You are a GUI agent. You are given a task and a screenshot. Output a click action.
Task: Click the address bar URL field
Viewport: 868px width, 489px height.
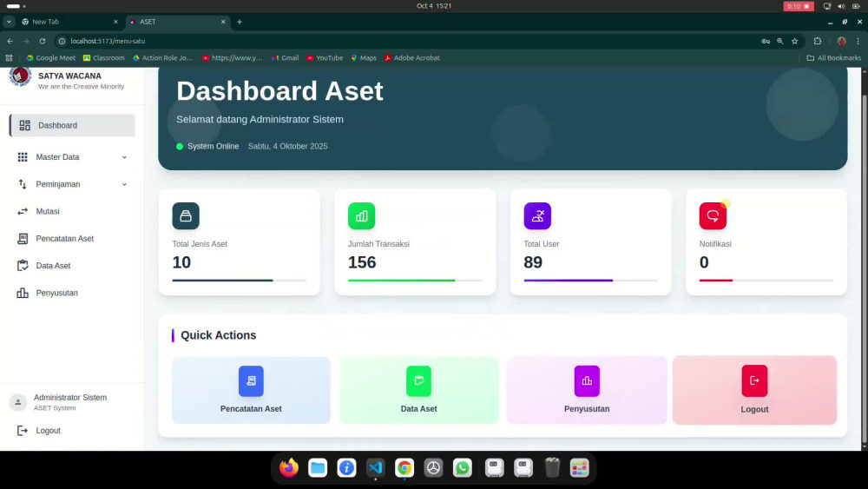click(407, 41)
